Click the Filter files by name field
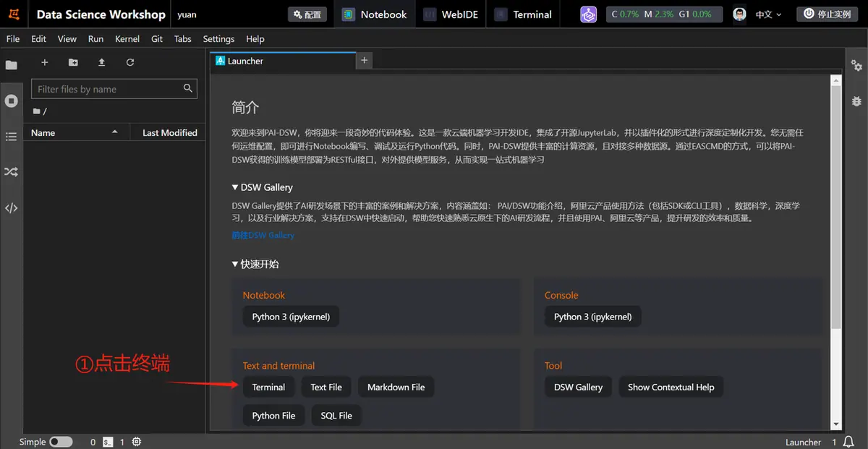This screenshot has width=868, height=449. tap(114, 89)
